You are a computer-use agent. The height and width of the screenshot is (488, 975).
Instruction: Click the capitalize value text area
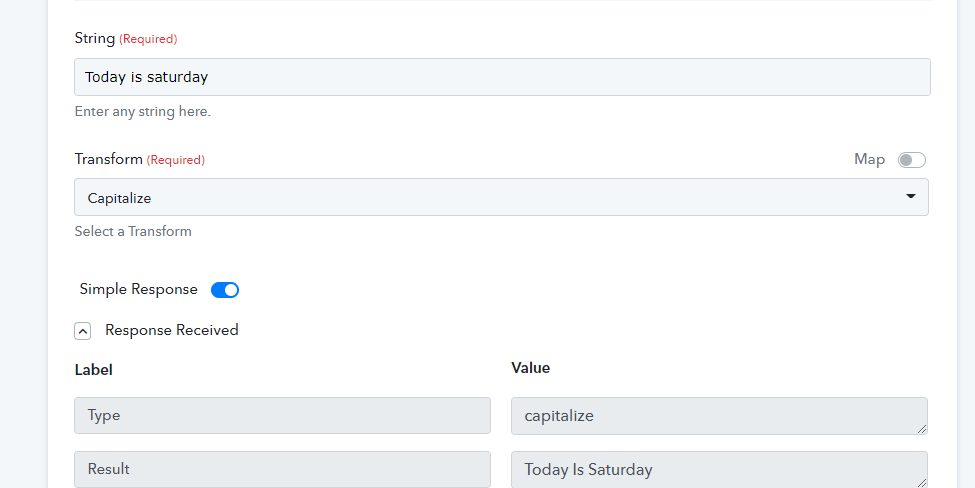click(719, 416)
